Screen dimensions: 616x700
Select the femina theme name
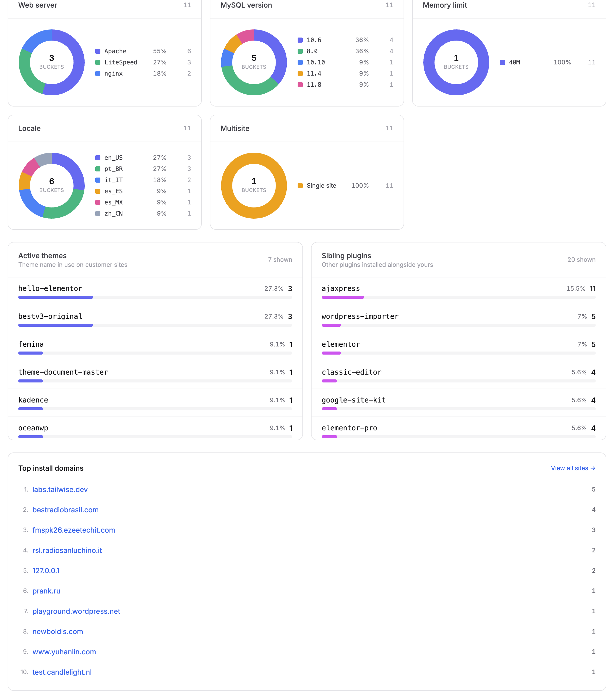click(31, 344)
